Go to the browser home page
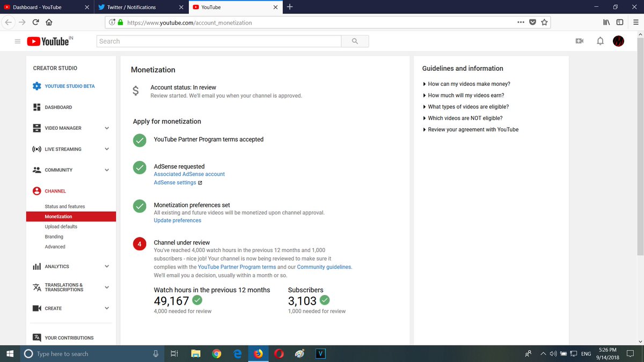The width and height of the screenshot is (644, 362). [x=49, y=23]
